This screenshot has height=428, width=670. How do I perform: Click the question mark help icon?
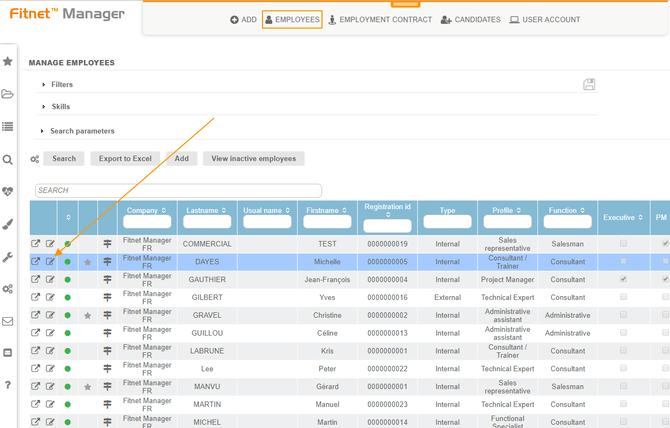pos(8,385)
